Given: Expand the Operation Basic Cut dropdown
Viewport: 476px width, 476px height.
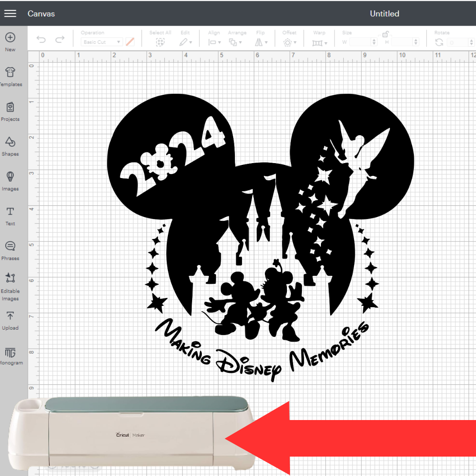Looking at the screenshot, I should 101,42.
